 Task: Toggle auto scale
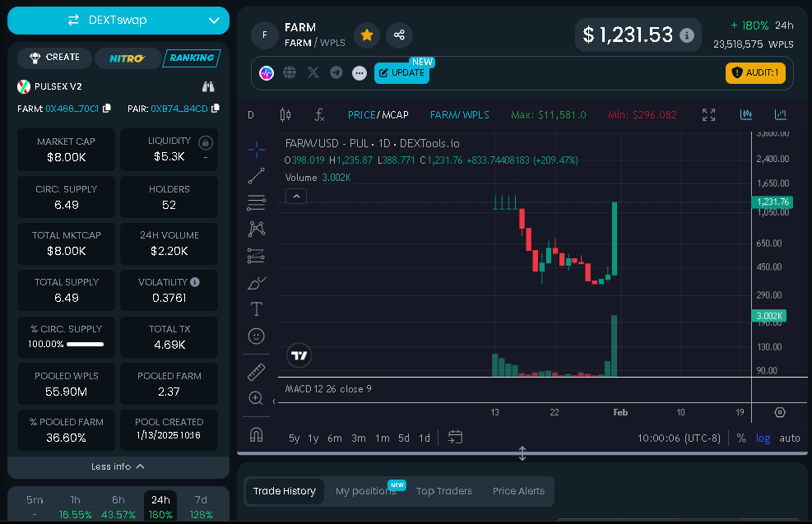pos(789,438)
